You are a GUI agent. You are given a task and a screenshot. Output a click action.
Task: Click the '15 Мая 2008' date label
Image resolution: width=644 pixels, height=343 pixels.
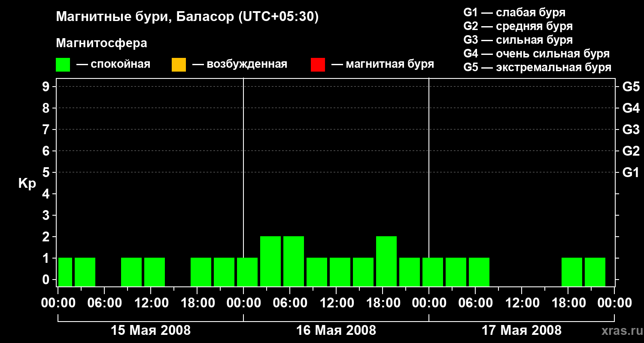click(151, 331)
